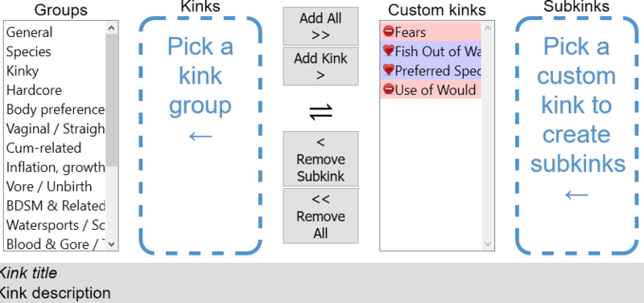The width and height of the screenshot is (644, 303).
Task: Select General in the Groups list
Action: [55, 32]
